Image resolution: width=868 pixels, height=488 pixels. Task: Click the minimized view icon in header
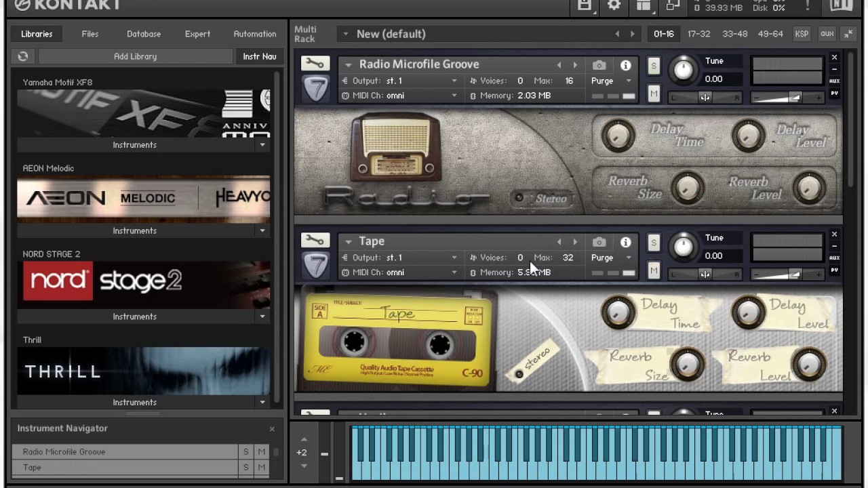[673, 5]
